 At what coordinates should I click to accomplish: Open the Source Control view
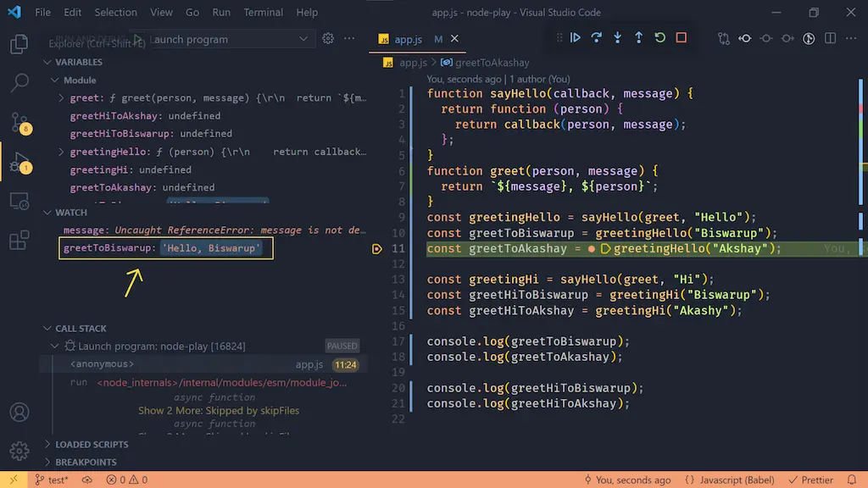(x=20, y=122)
